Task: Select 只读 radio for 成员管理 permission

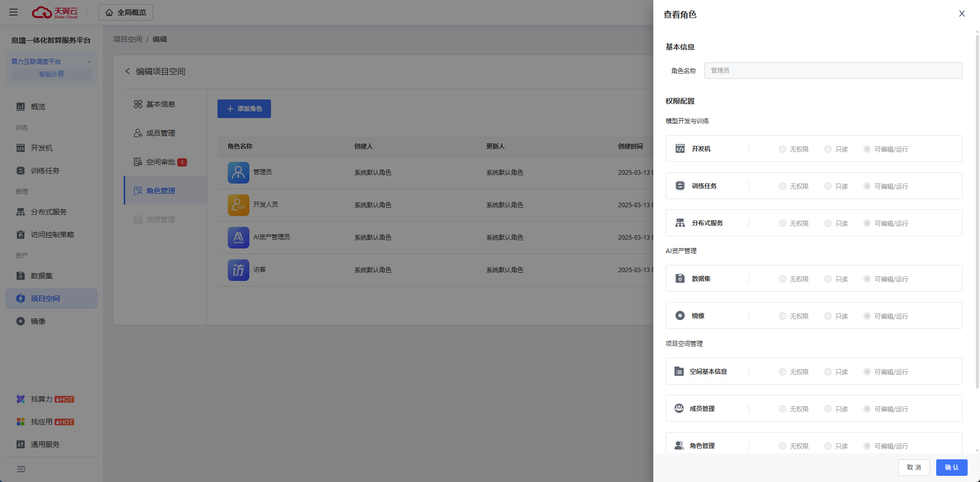Action: [828, 409]
